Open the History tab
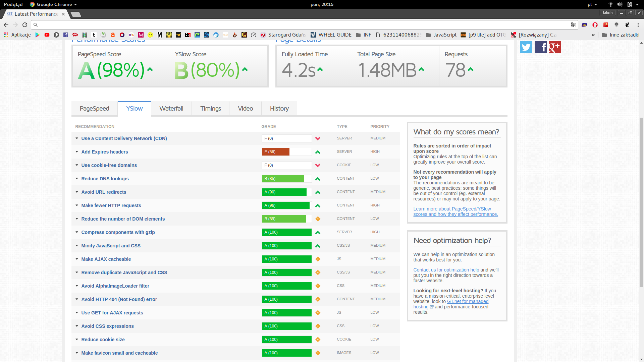 click(279, 109)
